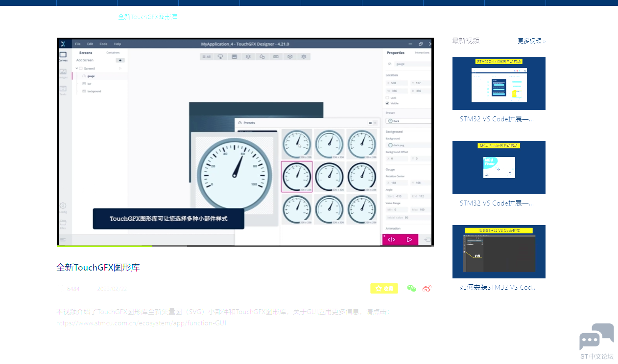Switch to the Screens tab
618x364 pixels.
pyautogui.click(x=86, y=53)
